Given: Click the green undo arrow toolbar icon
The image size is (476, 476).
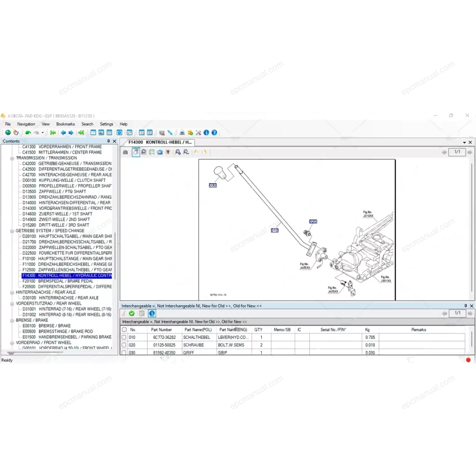Looking at the screenshot, I should (x=28, y=133).
